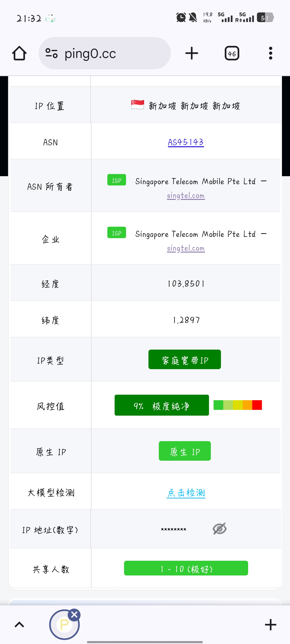Expand bottom bar with up chevron
The height and width of the screenshot is (644, 290).
(19, 625)
